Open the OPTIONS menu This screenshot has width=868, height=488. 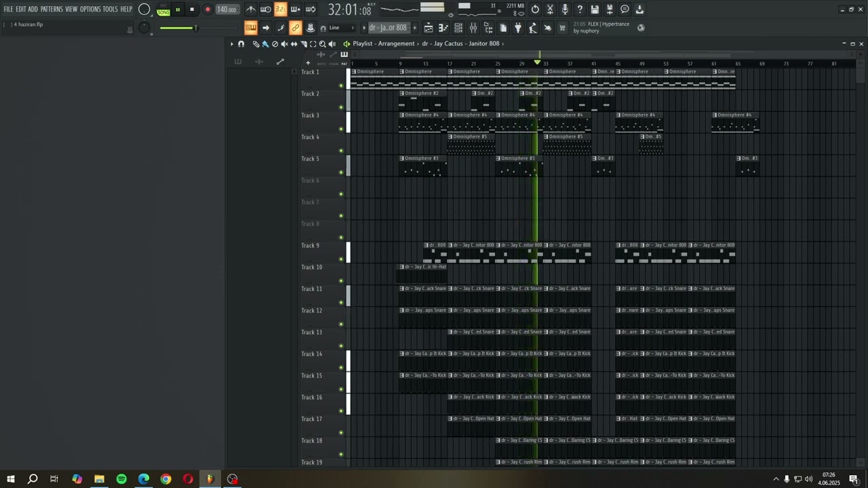[90, 9]
